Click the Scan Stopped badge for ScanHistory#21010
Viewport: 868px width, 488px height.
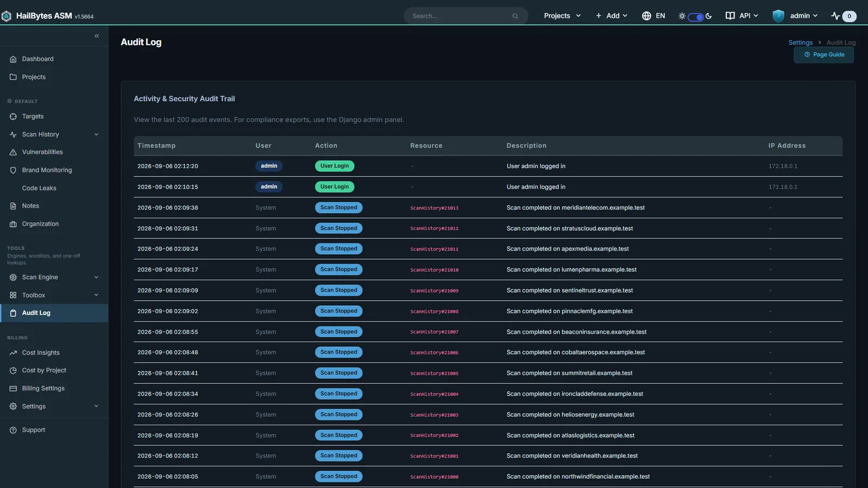tap(339, 269)
